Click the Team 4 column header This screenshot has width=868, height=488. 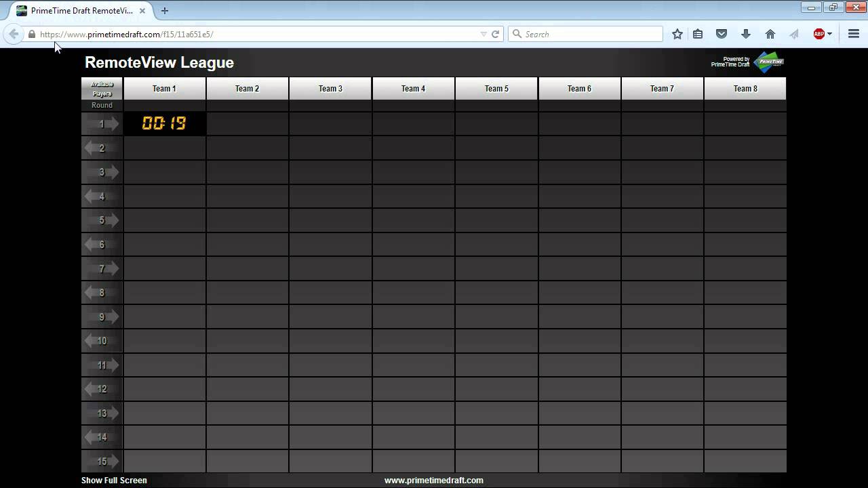pyautogui.click(x=414, y=89)
